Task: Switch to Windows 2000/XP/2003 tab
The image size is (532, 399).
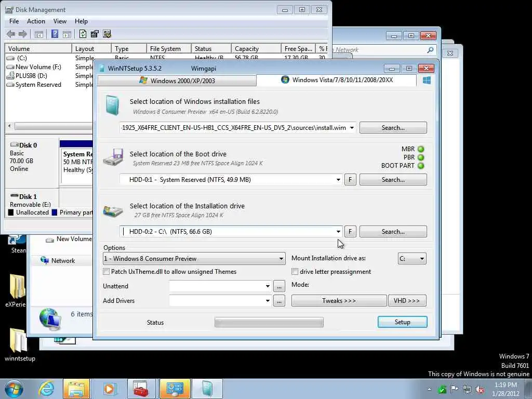Action: (177, 81)
